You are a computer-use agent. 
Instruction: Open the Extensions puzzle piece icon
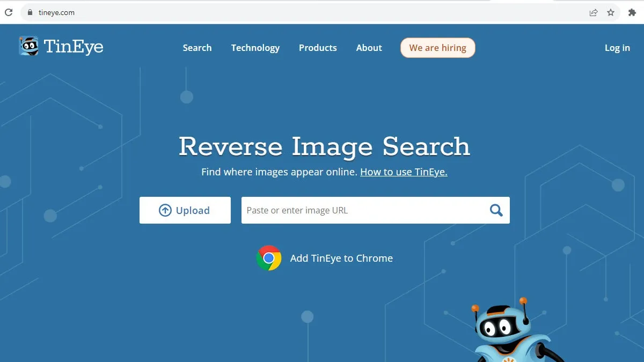(x=632, y=12)
